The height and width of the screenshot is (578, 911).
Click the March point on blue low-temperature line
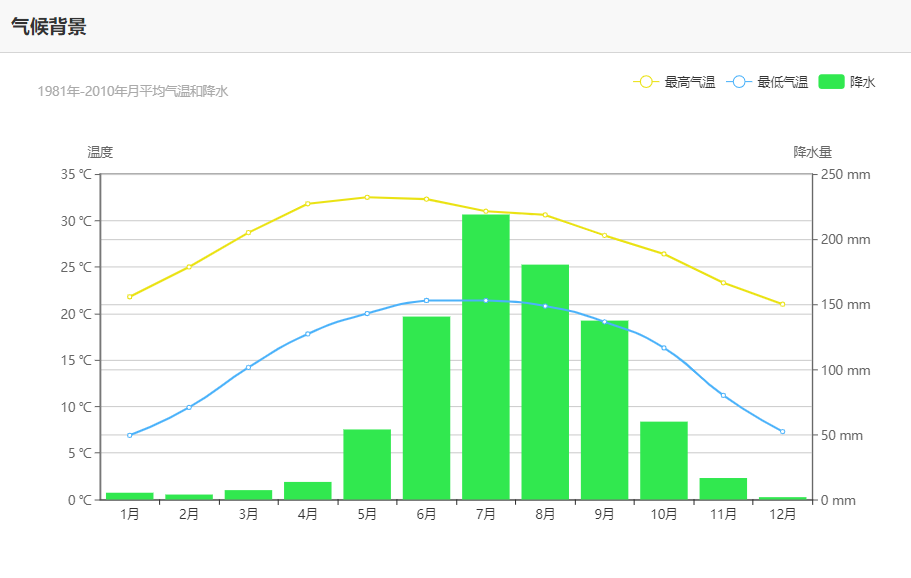pyautogui.click(x=249, y=367)
